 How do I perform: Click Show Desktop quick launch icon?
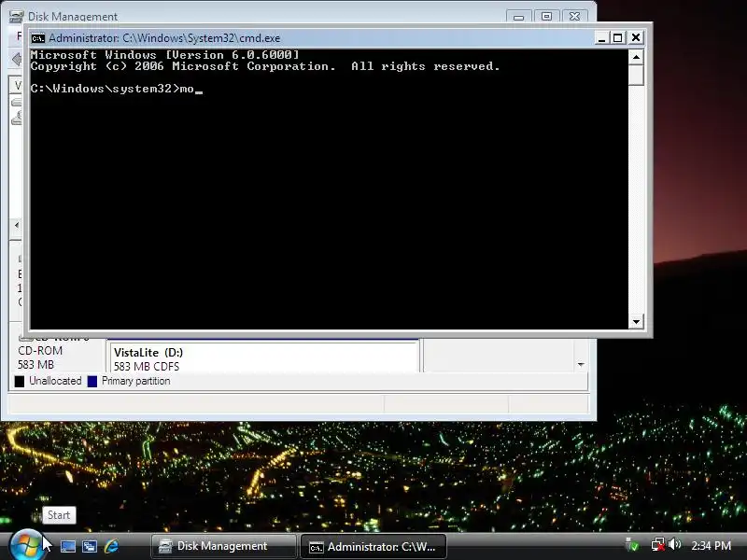coord(67,546)
